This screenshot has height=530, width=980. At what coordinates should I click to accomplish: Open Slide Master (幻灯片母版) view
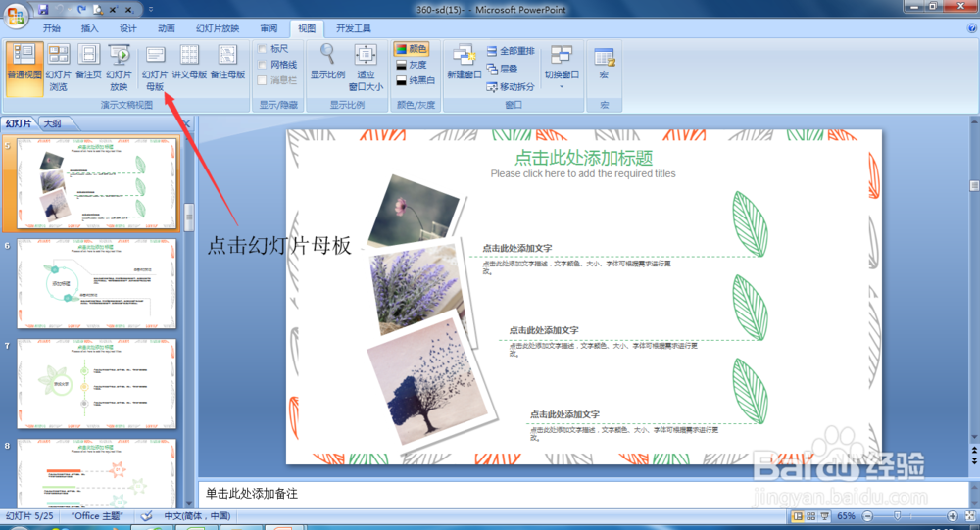coord(155,68)
